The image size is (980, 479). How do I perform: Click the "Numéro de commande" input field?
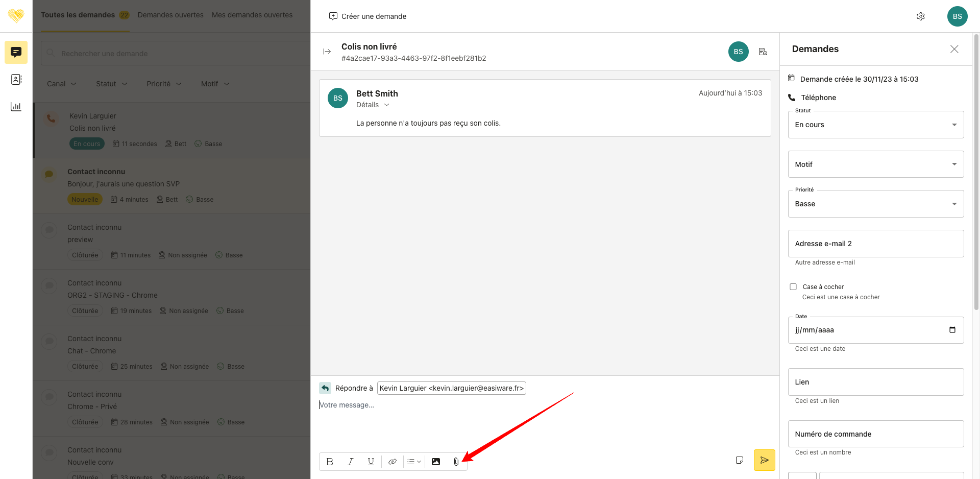[x=875, y=434]
